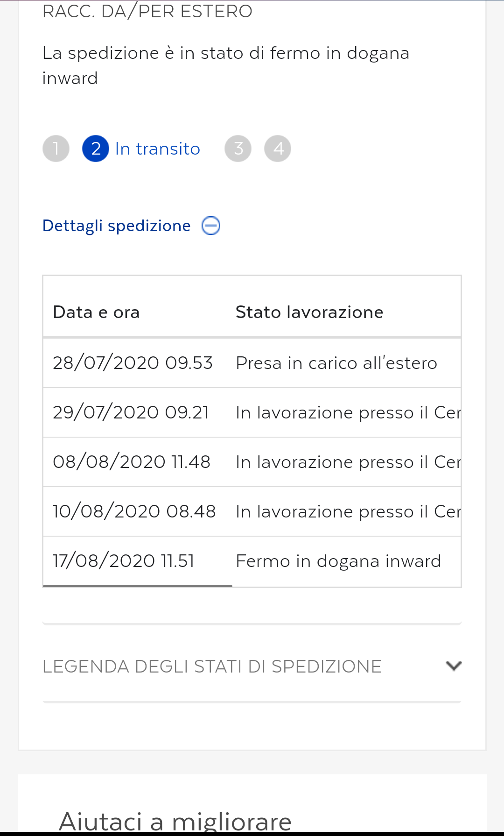
Task: Click the 29/07/2020 09.21 date cell
Action: 131,412
